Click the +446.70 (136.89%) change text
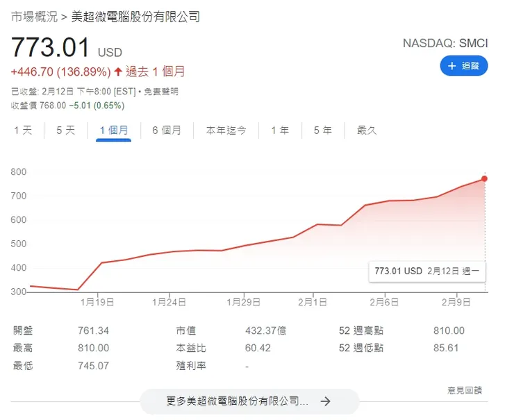The height and width of the screenshot is (420, 514). (61, 72)
